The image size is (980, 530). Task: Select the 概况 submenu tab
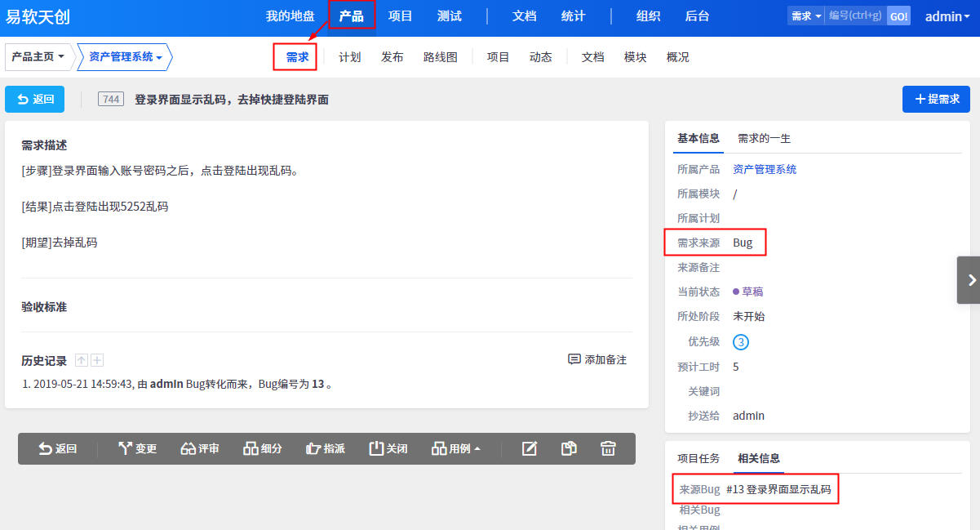(x=677, y=56)
